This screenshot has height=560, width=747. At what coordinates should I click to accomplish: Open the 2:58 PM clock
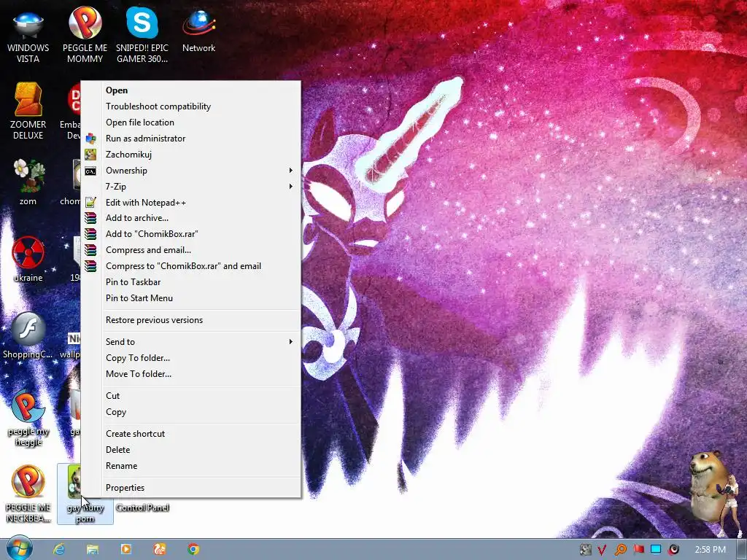click(710, 550)
